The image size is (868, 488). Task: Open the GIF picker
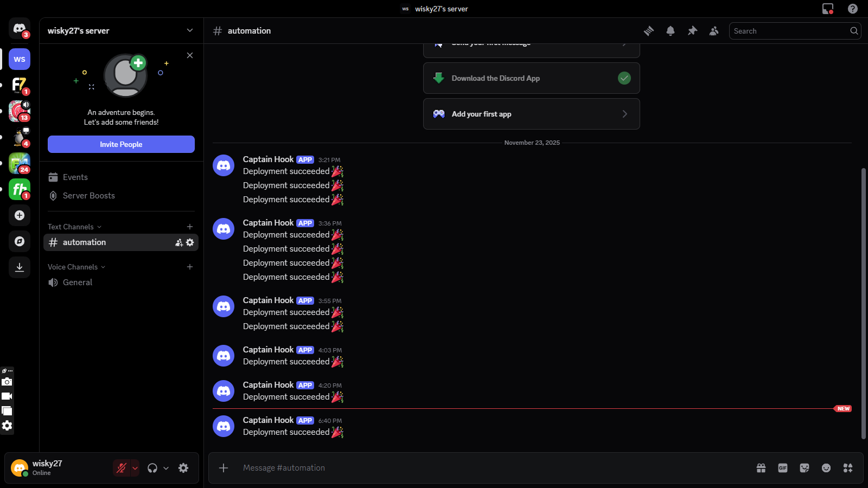[x=783, y=468]
